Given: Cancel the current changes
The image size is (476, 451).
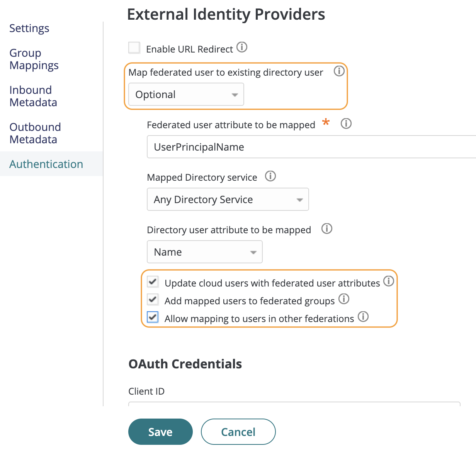Looking at the screenshot, I should [238, 432].
